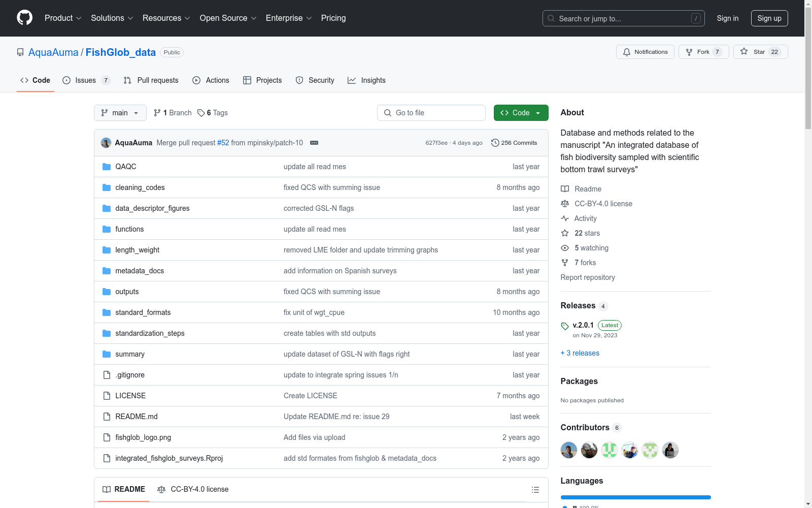Switch to the Projects tab
The height and width of the screenshot is (508, 812).
[x=262, y=80]
